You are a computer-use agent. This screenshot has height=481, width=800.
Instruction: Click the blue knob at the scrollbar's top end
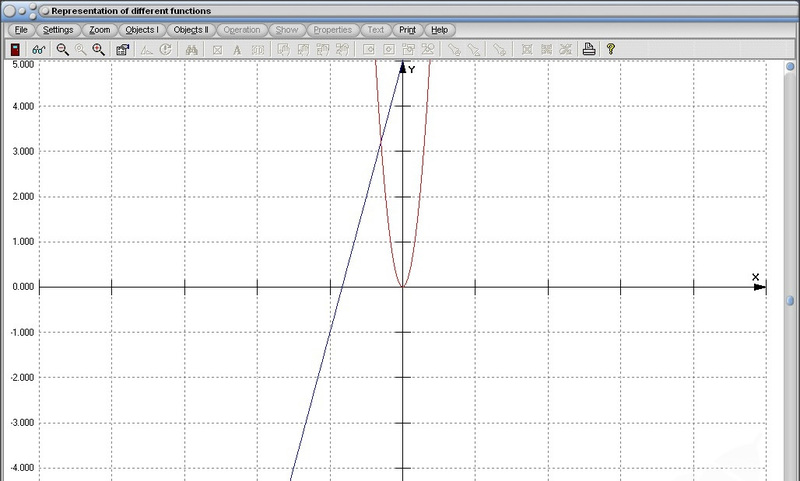coord(790,67)
